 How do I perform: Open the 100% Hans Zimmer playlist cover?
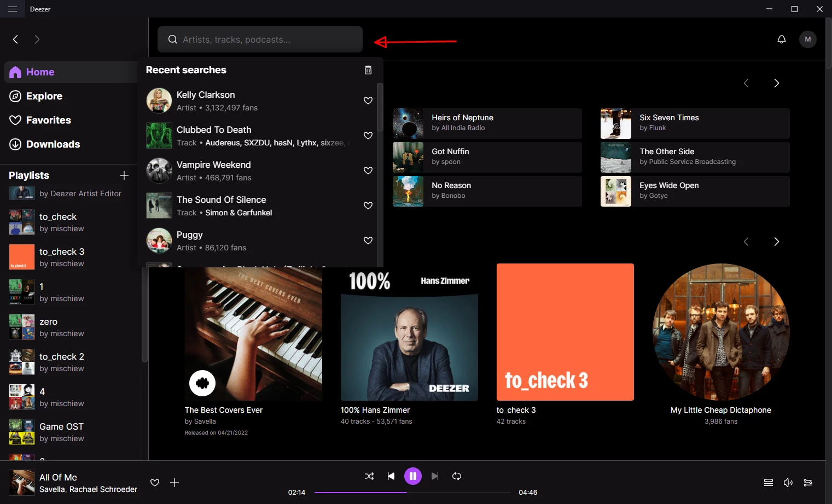pos(409,333)
